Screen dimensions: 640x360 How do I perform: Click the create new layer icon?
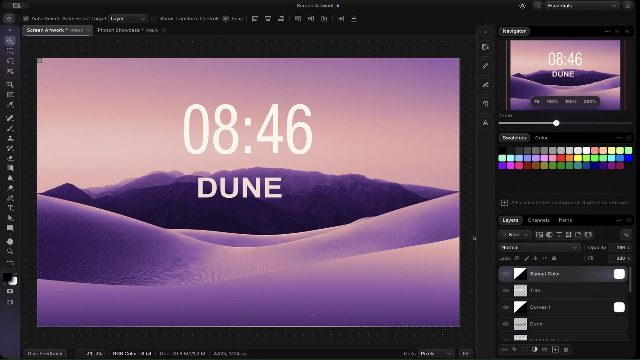555,349
